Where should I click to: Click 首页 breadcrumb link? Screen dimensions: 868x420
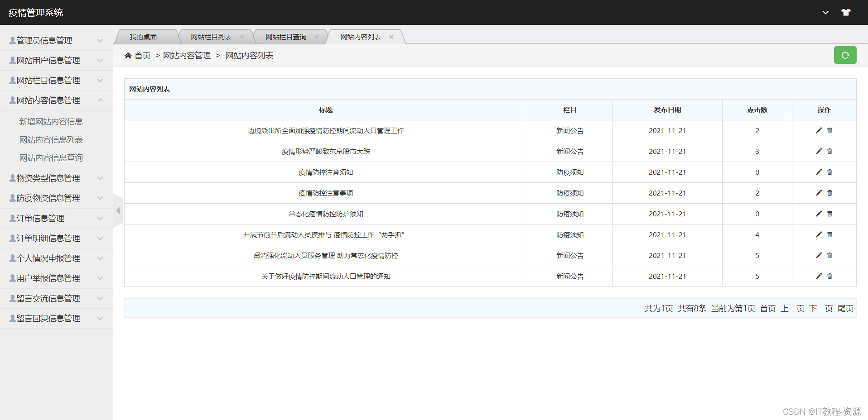tap(142, 56)
